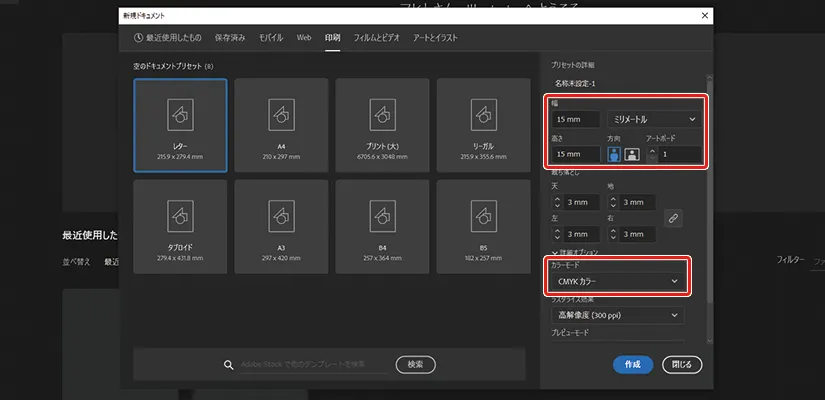825x400 pixels.
Task: Open the 高解像度 (300 ppi) dropdown
Action: (618, 315)
